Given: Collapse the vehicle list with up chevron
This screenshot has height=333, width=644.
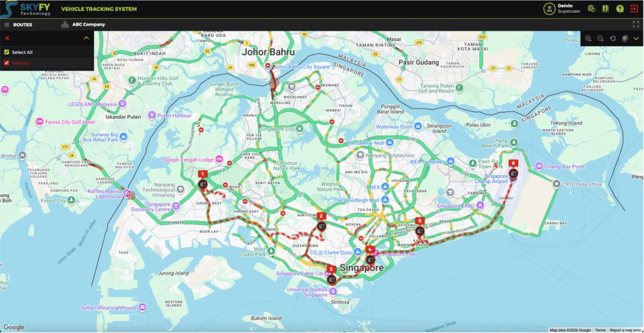Looking at the screenshot, I should click(x=86, y=38).
